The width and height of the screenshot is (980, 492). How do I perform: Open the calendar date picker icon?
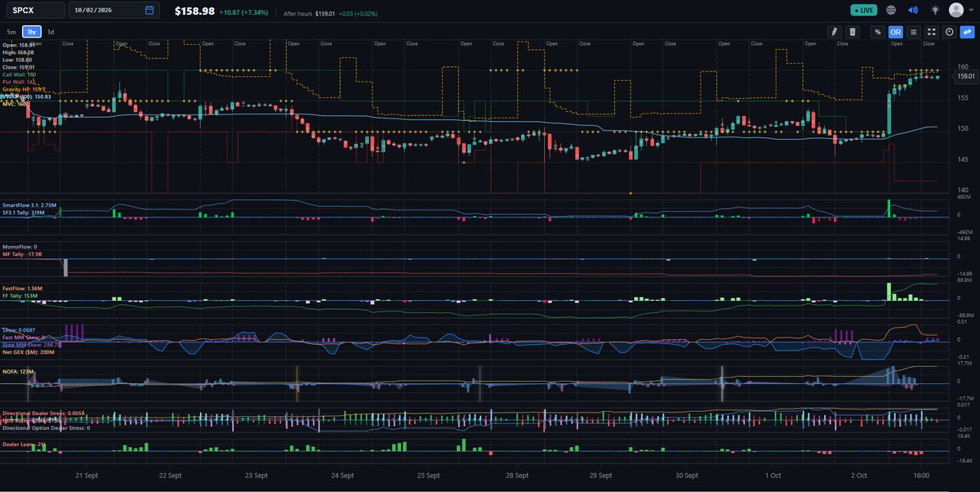tap(149, 11)
